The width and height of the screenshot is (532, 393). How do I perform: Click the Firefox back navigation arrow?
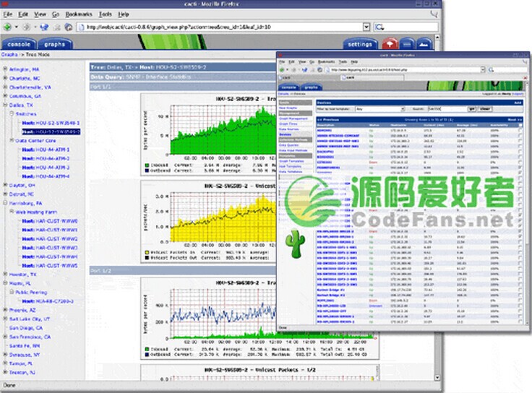[7, 27]
